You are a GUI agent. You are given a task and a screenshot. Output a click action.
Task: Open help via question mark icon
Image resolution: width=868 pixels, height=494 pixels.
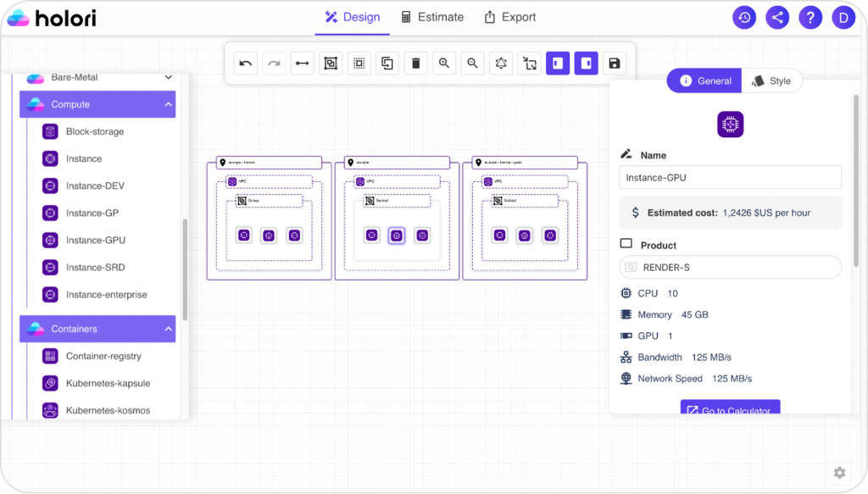click(x=810, y=18)
